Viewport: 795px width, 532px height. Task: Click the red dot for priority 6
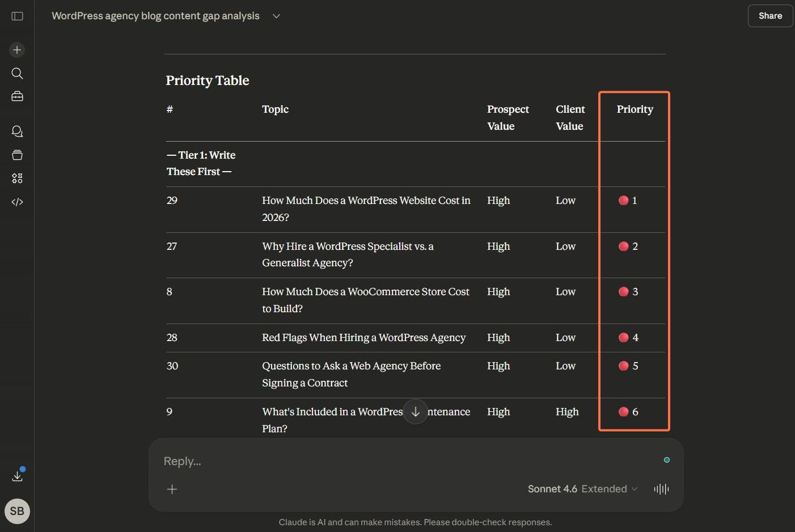coord(623,412)
